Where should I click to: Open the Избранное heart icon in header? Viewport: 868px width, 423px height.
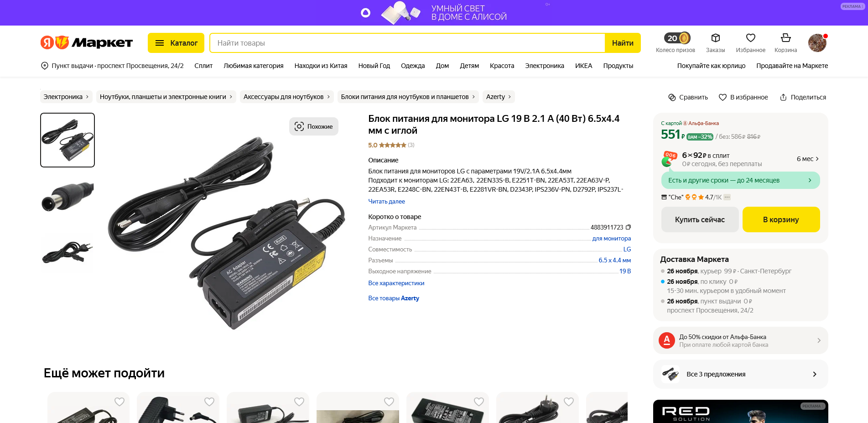pyautogui.click(x=750, y=38)
